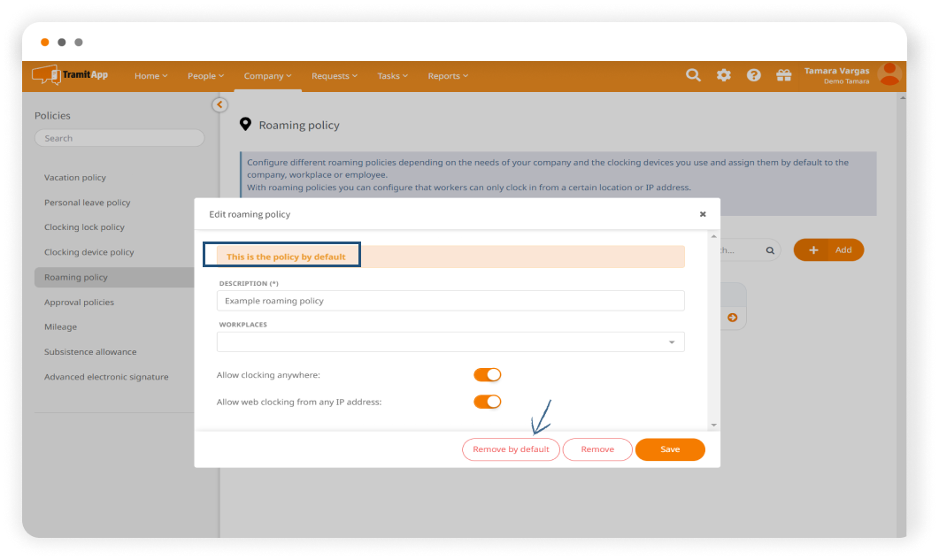
Task: Click Tamara Vargas user avatar
Action: click(x=889, y=75)
